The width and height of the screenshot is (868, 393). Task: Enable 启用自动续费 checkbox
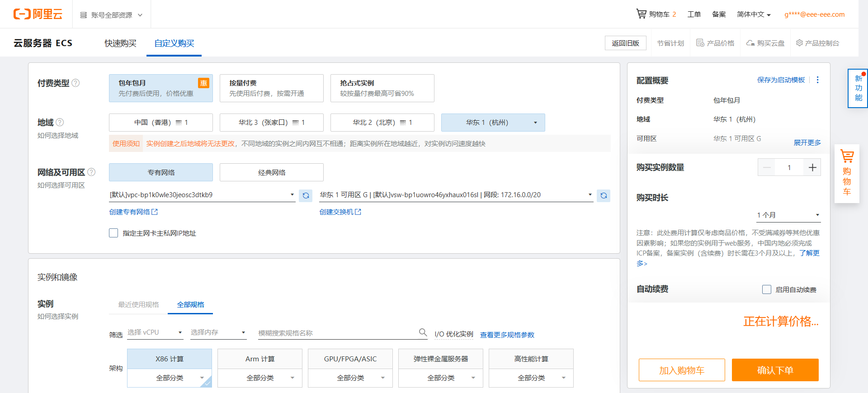tap(767, 289)
